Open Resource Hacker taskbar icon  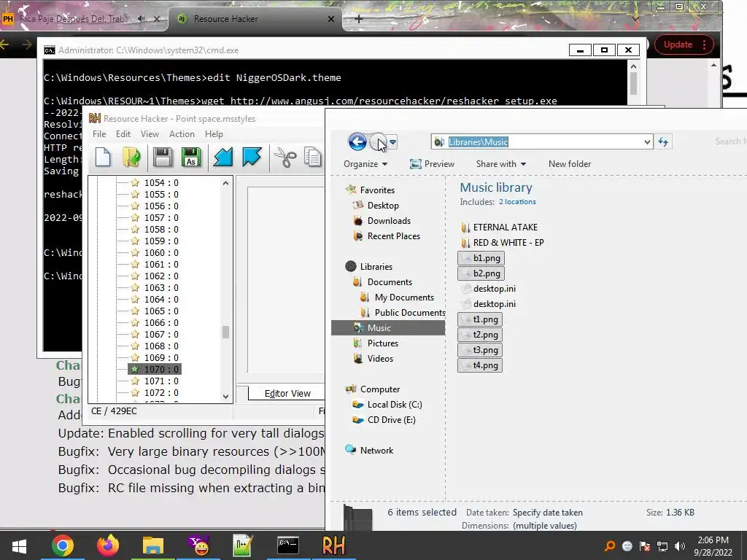pyautogui.click(x=333, y=545)
